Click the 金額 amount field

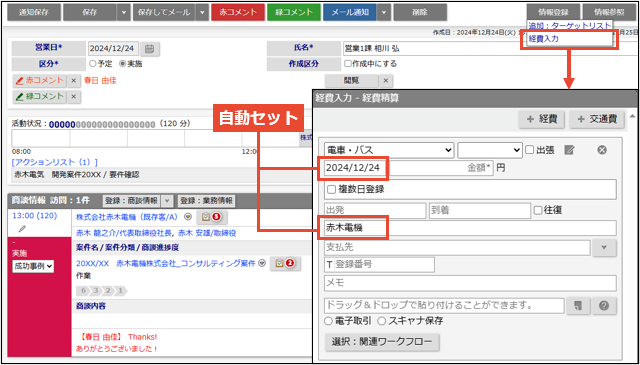pyautogui.click(x=442, y=168)
